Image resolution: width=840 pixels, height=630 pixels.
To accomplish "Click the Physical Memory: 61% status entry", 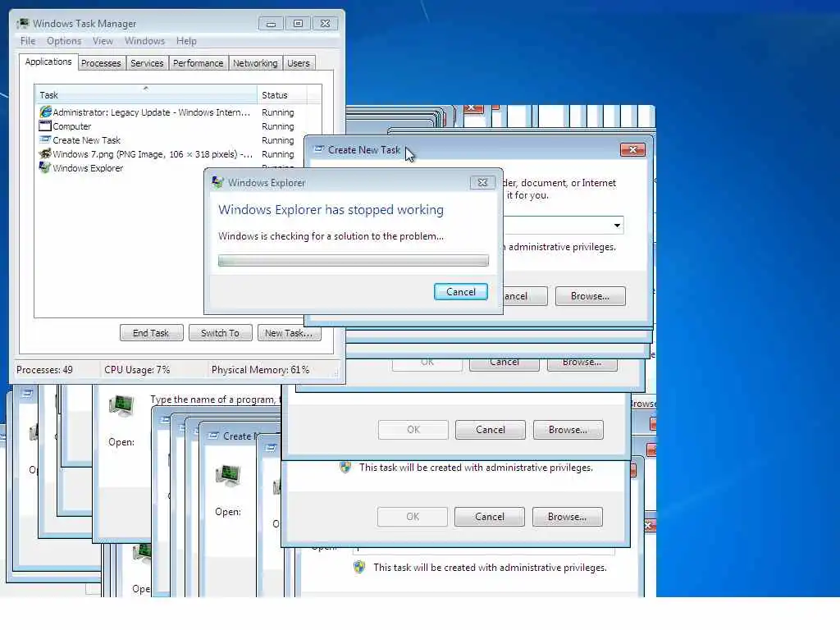I will click(x=260, y=370).
